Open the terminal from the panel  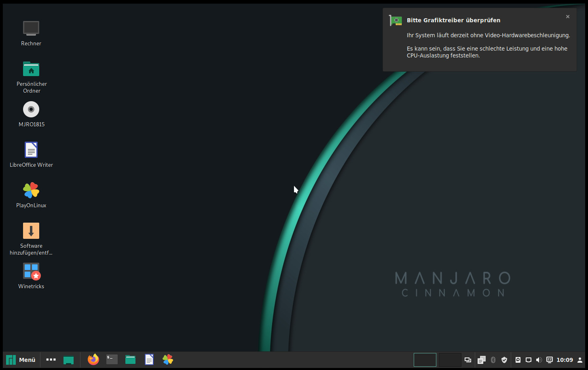[x=112, y=359]
